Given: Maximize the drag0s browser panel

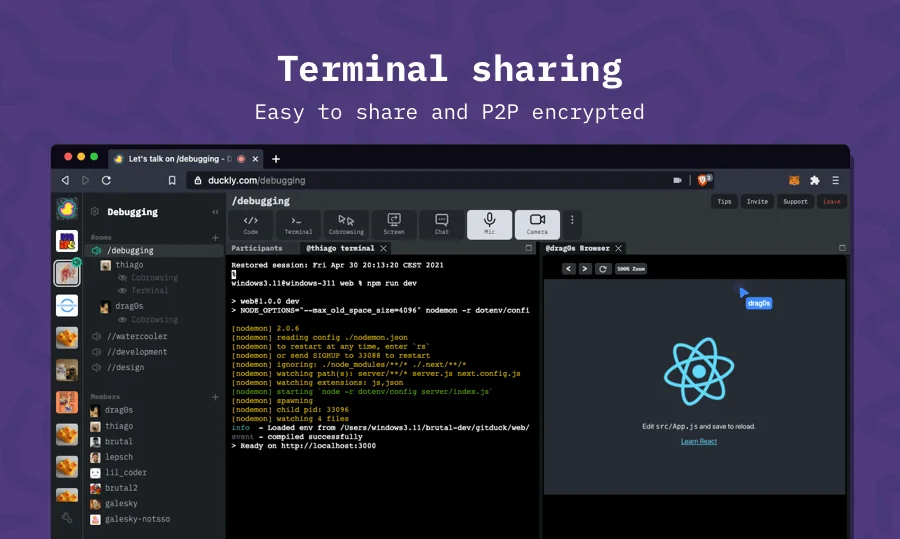Looking at the screenshot, I should [x=842, y=248].
